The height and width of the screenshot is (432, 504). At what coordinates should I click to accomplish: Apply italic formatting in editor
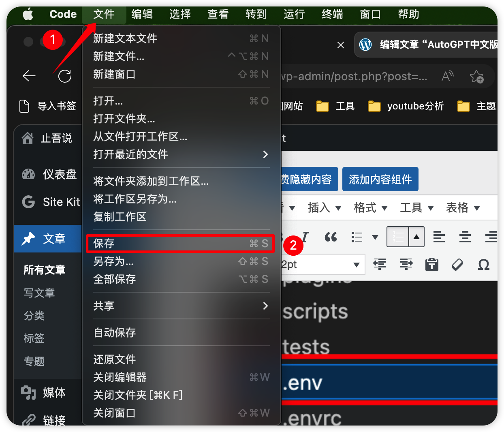click(305, 237)
